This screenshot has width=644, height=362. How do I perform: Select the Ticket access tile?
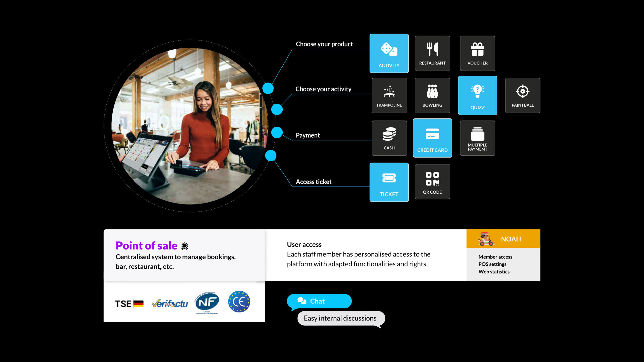389,182
